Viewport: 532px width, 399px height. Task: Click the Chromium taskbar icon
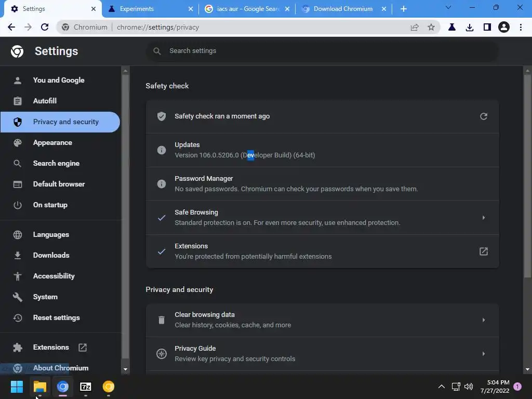pos(63,387)
